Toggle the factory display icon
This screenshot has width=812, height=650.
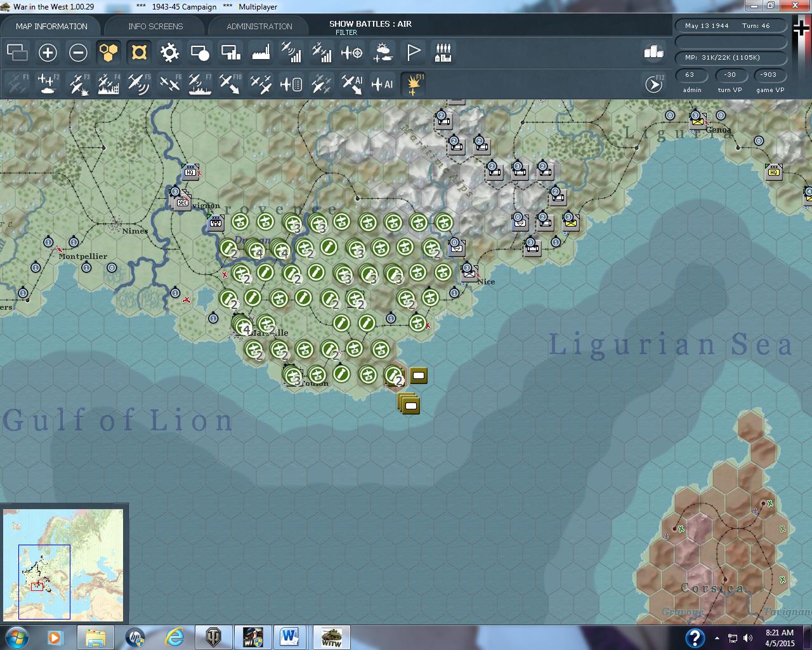[x=261, y=53]
